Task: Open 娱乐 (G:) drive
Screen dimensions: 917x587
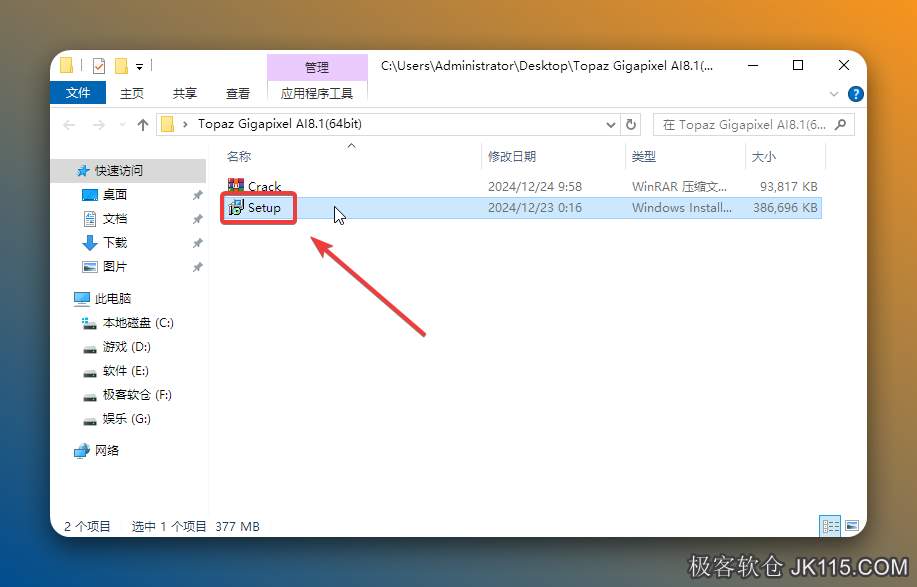Action: pyautogui.click(x=126, y=418)
